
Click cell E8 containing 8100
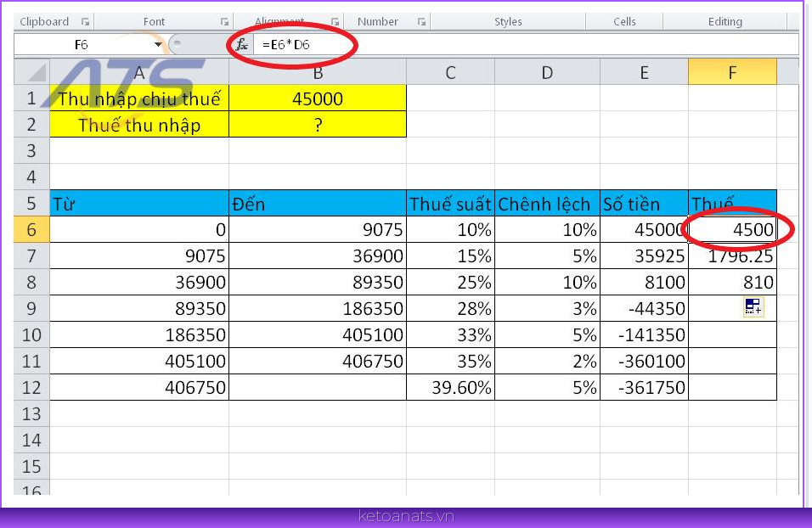click(644, 282)
